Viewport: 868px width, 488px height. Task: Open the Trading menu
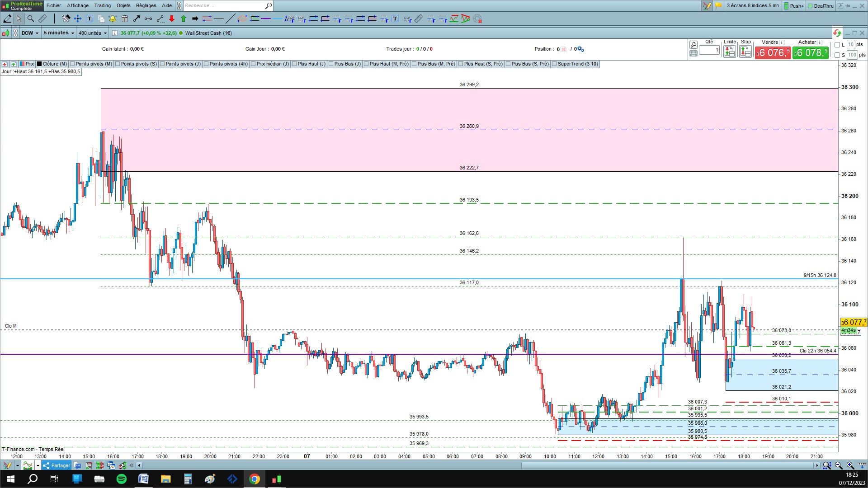pyautogui.click(x=102, y=5)
